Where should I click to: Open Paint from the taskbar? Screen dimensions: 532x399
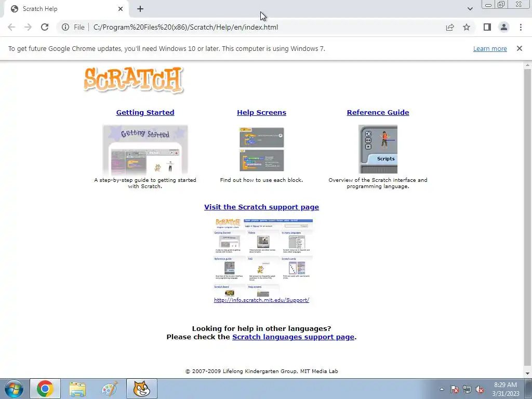coord(110,389)
